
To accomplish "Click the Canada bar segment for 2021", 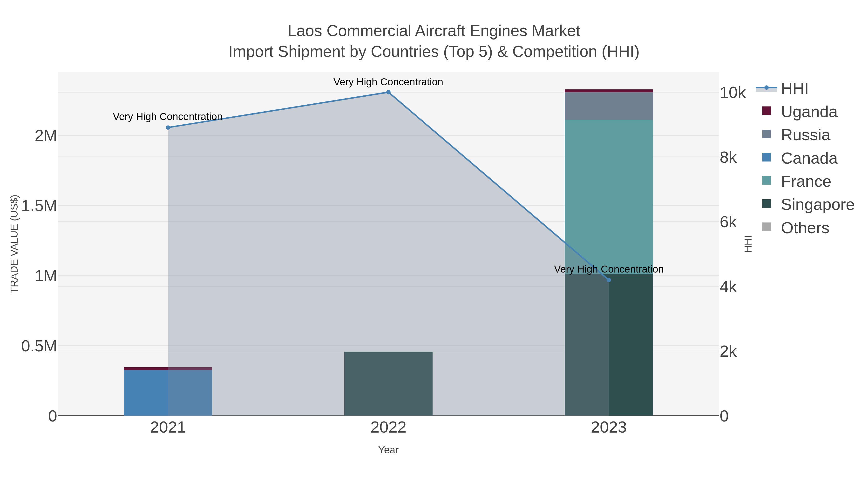I will tap(168, 393).
